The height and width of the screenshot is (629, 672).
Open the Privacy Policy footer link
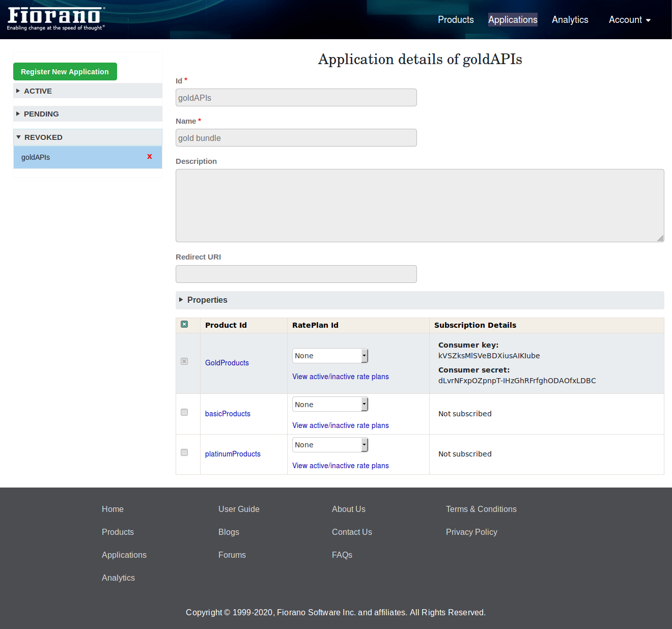point(471,532)
